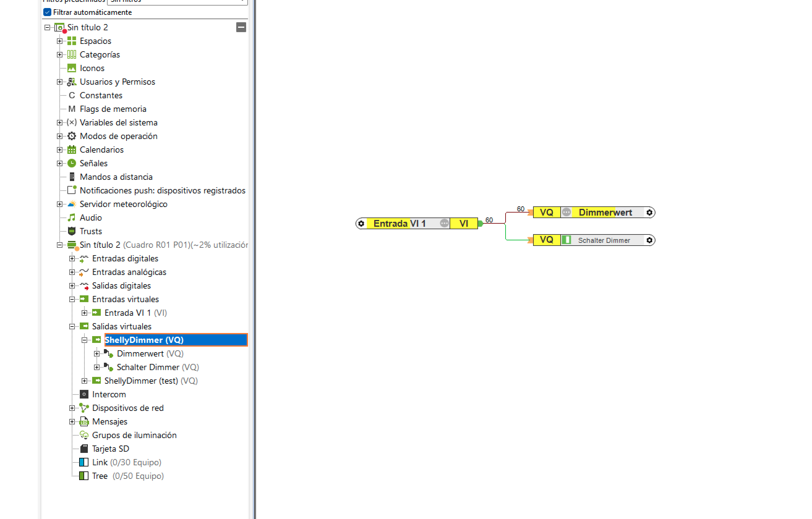Screen dimensions: 812x519
Task: Click the Usuarios y Permisos icon
Action: [72, 82]
